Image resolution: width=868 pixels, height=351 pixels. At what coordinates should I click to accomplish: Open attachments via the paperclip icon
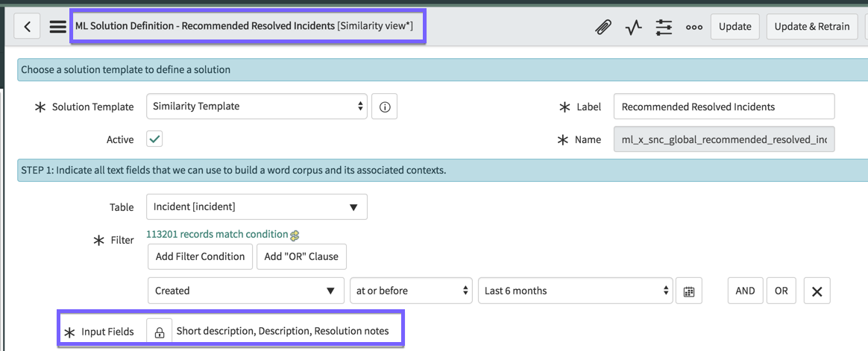(x=603, y=27)
